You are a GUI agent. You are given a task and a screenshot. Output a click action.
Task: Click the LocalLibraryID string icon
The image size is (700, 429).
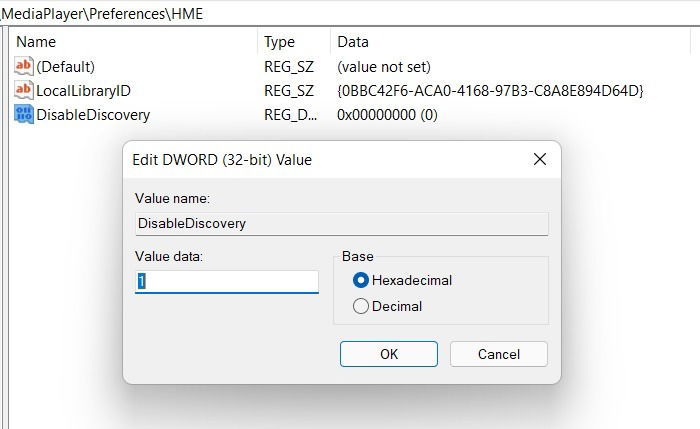24,91
